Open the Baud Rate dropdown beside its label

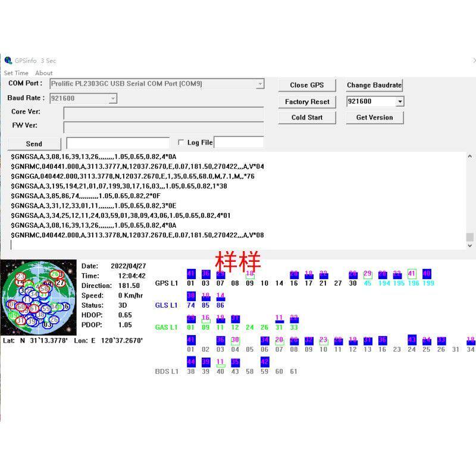point(113,98)
